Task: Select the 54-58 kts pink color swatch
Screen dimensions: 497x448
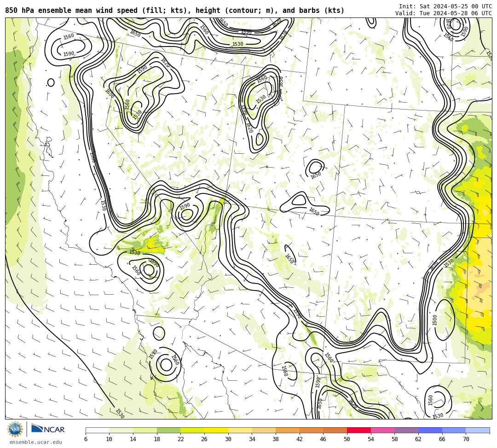Action: [x=382, y=430]
